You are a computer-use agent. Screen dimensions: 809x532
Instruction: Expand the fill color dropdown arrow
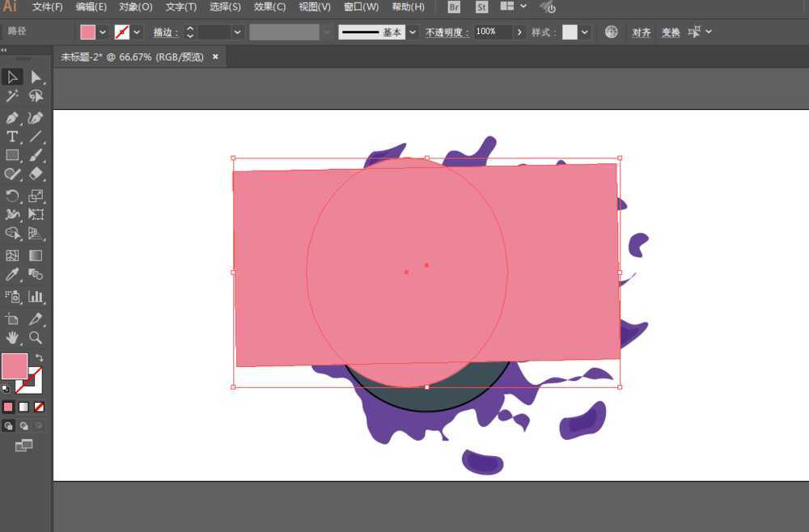pos(103,32)
